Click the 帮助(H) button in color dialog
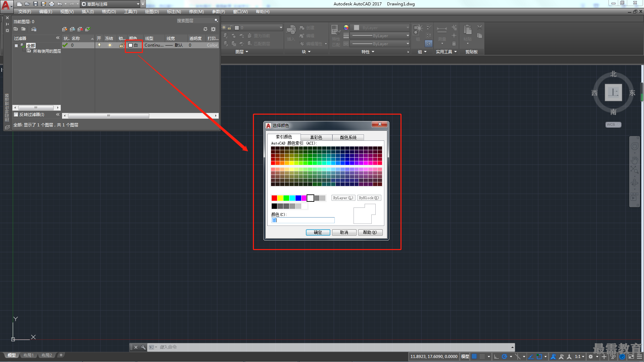 [x=370, y=232]
